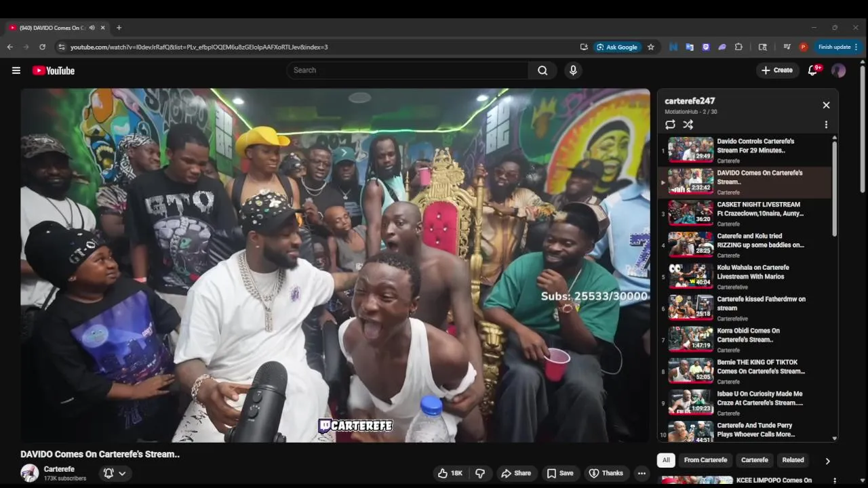Viewport: 868px width, 488px height.
Task: Go to YouTube home via logo
Action: (53, 70)
